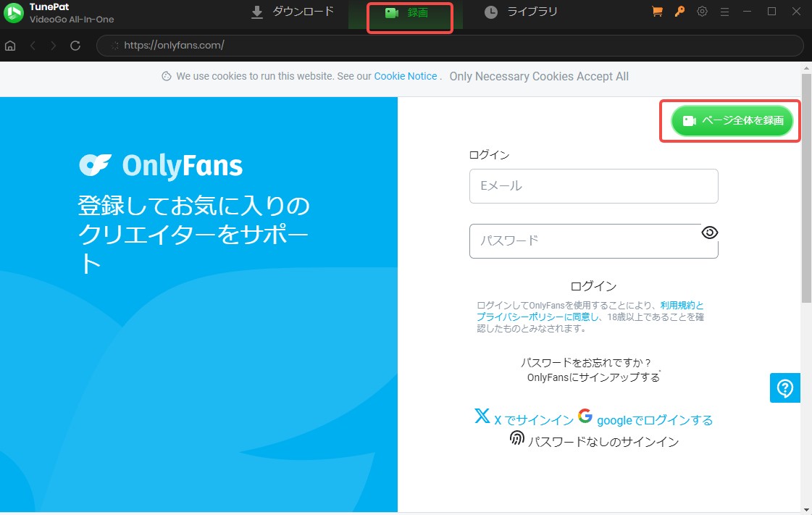Click the TunePat app logo
Image resolution: width=812 pixels, height=515 pixels.
coord(14,13)
